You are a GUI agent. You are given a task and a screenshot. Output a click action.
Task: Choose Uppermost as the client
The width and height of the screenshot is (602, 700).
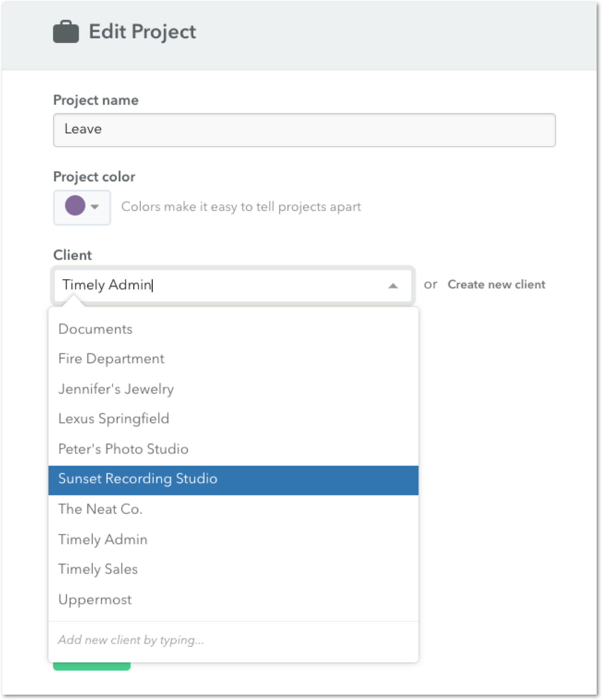coord(95,599)
